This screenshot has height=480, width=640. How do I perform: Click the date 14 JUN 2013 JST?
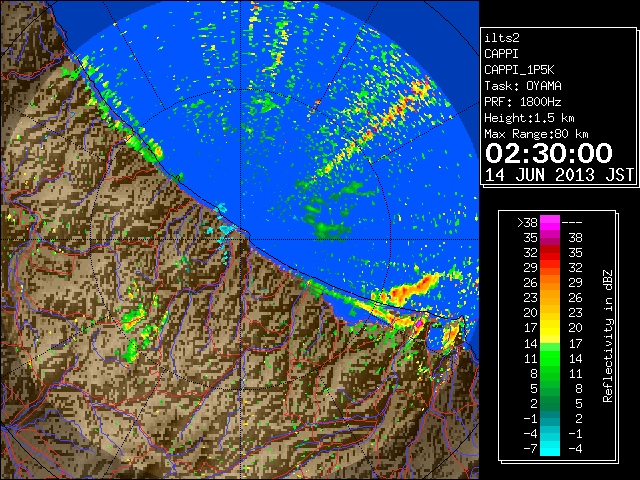[559, 175]
